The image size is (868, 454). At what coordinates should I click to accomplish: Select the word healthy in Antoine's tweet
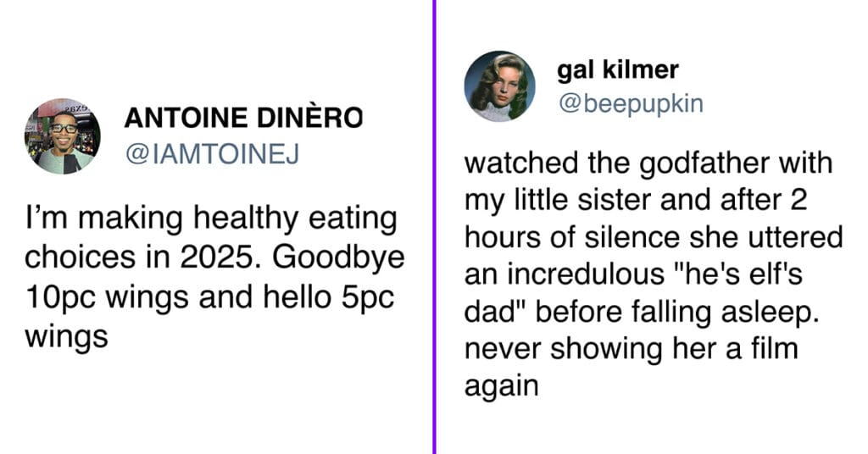[245, 219]
